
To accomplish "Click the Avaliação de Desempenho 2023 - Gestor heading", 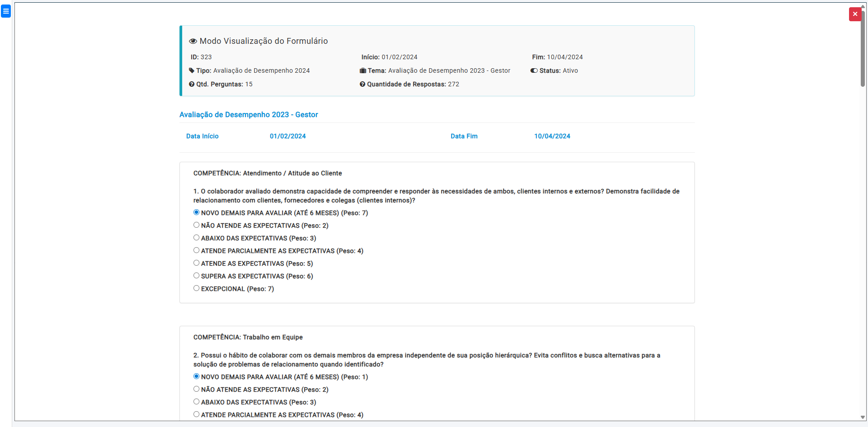I will pos(249,115).
